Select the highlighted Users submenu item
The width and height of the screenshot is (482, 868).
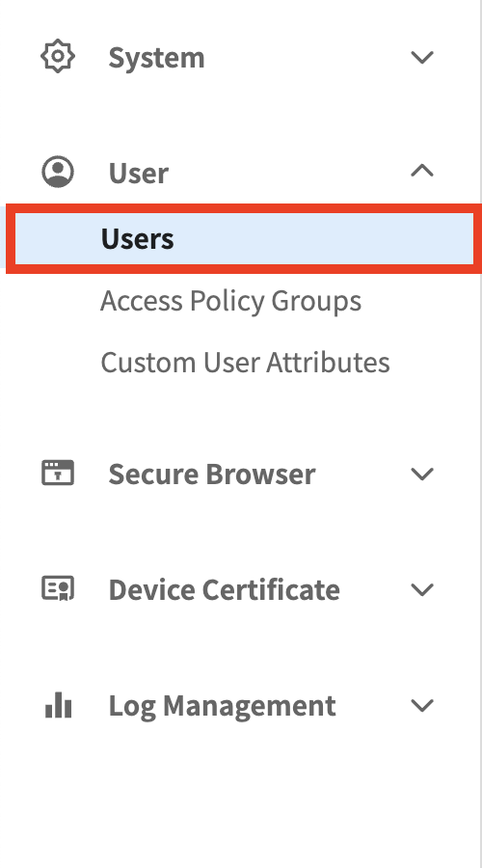(137, 239)
